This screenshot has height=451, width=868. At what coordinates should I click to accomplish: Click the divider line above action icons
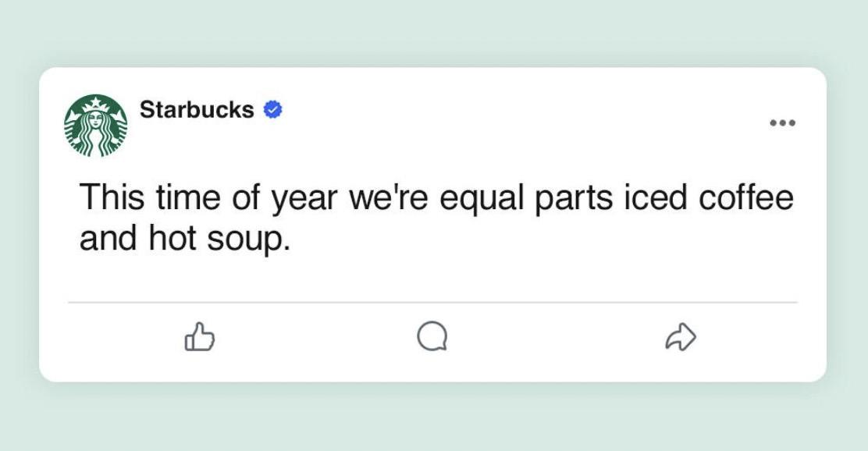[x=432, y=303]
